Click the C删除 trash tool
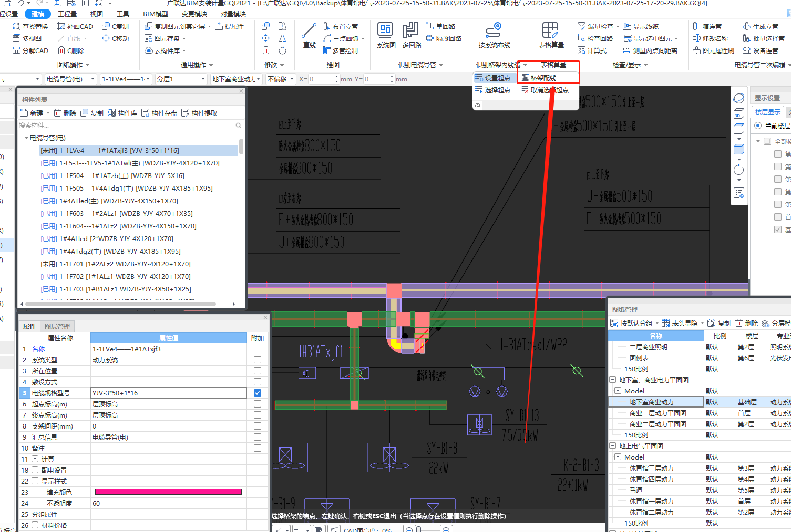Image resolution: width=791 pixels, height=532 pixels. [x=71, y=50]
